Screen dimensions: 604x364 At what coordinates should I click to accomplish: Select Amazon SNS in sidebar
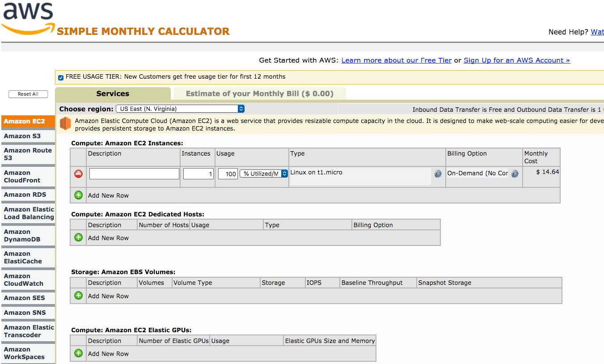tap(28, 313)
